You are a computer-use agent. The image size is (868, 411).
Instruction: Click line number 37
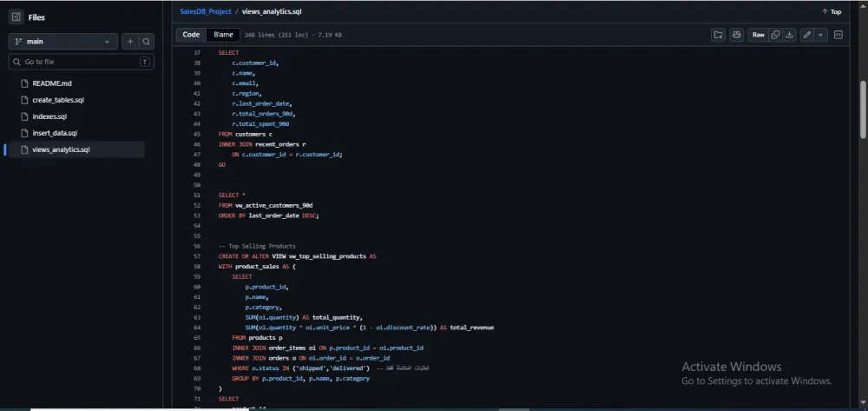coord(197,53)
